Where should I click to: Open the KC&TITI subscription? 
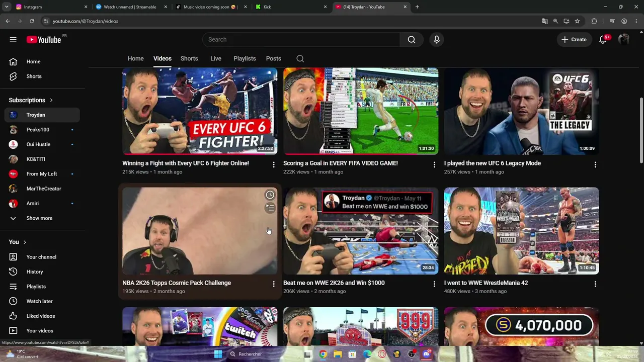pos(42,159)
